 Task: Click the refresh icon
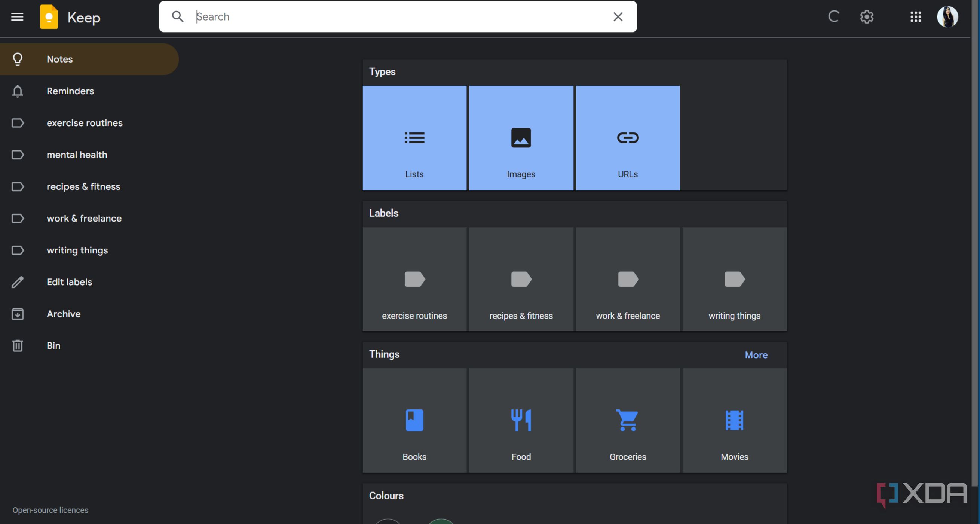[x=833, y=16]
